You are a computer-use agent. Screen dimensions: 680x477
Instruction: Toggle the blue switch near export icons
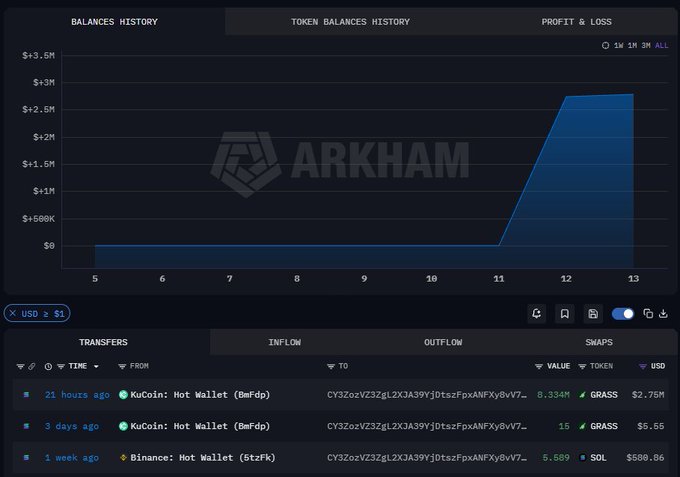[x=623, y=314]
